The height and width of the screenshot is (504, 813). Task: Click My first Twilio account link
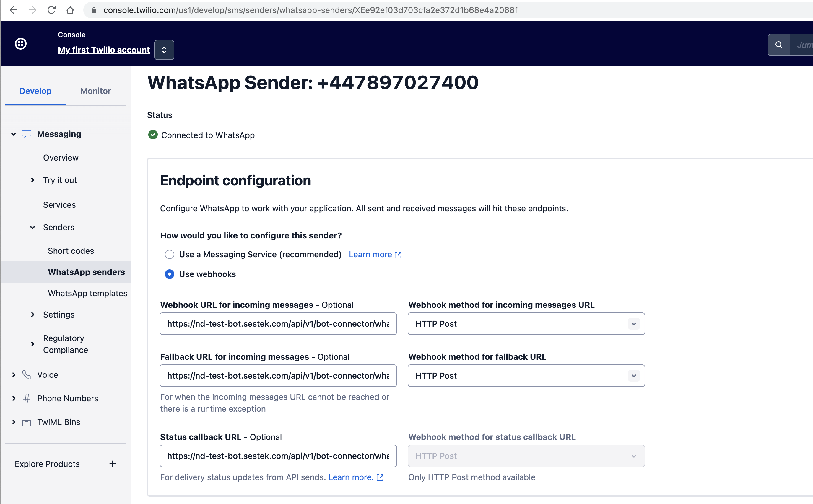(x=104, y=50)
